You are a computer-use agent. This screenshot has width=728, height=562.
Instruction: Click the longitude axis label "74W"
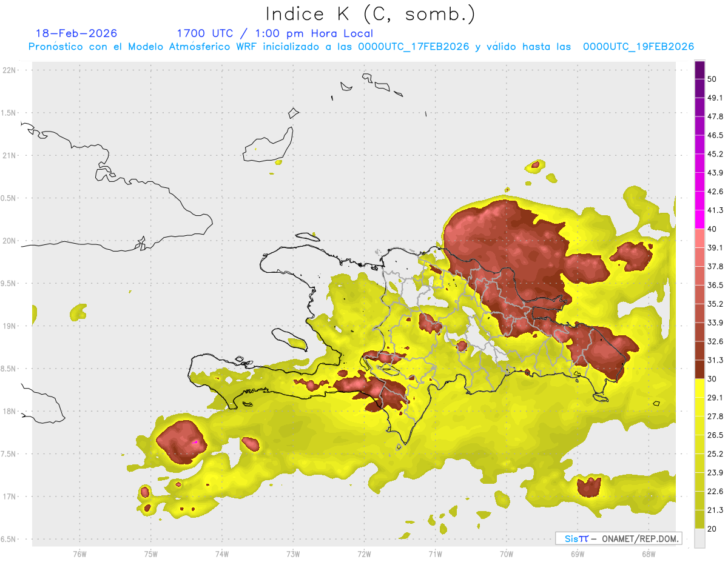tap(221, 554)
